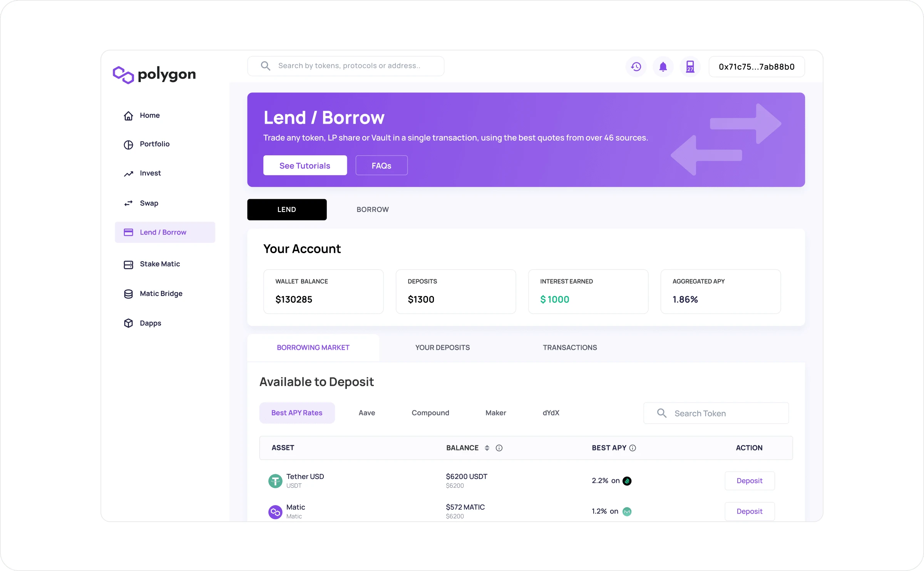Click wallet address 0x71c75...7ab88b0
The image size is (924, 571).
[x=757, y=67]
